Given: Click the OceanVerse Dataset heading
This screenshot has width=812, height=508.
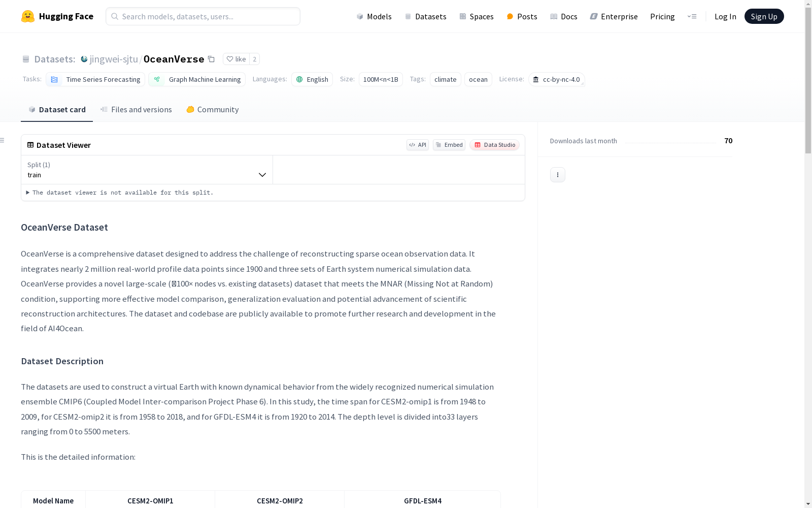Looking at the screenshot, I should [64, 227].
